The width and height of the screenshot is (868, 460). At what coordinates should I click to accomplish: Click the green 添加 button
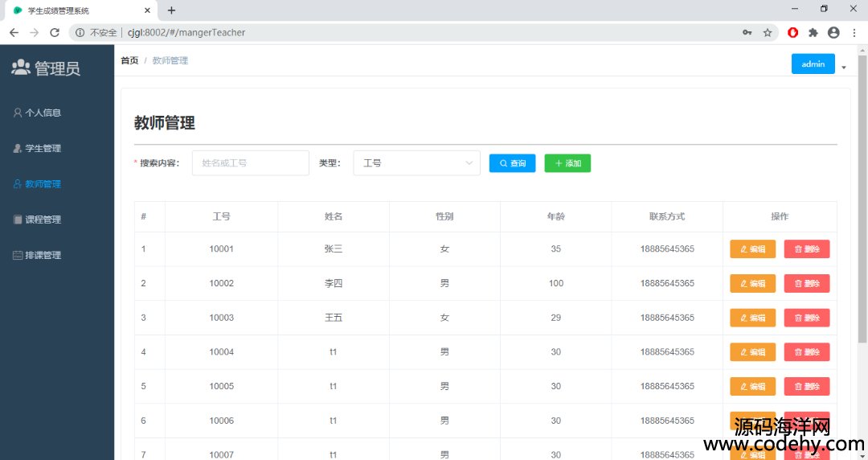[567, 163]
